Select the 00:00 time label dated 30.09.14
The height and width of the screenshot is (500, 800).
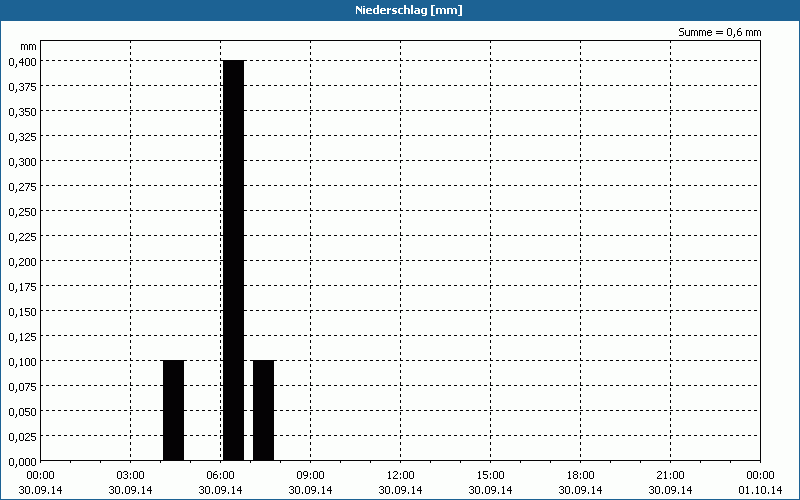[40, 475]
